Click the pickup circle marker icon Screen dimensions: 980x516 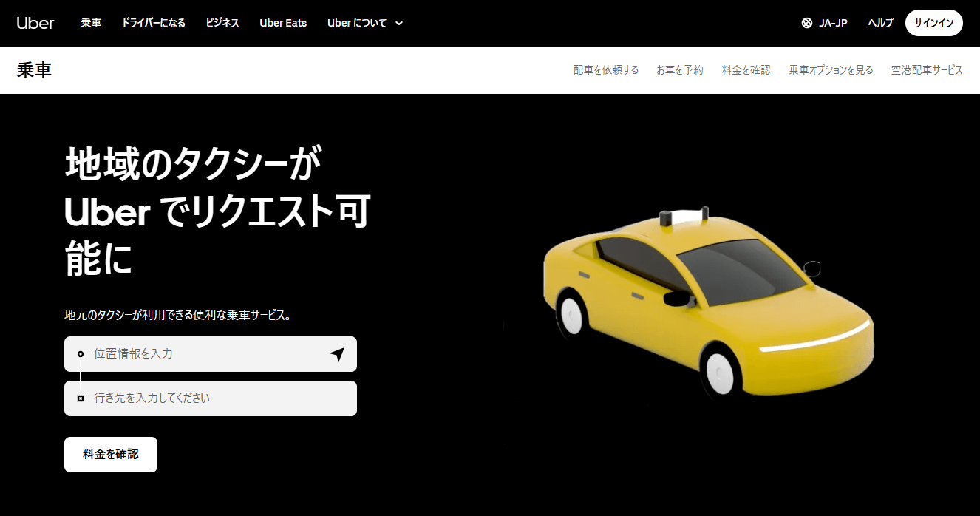(81, 354)
